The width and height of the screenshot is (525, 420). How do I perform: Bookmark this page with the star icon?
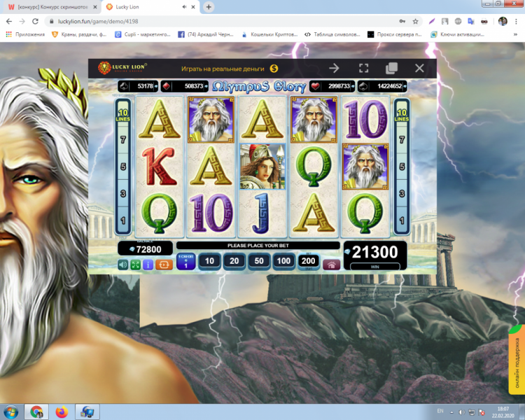click(x=415, y=21)
